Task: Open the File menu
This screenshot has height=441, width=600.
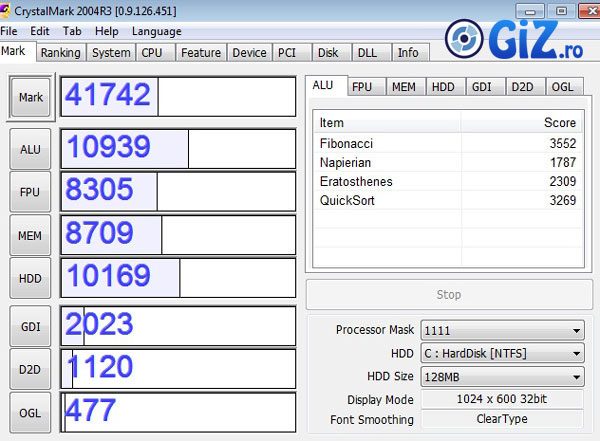Action: [x=9, y=31]
